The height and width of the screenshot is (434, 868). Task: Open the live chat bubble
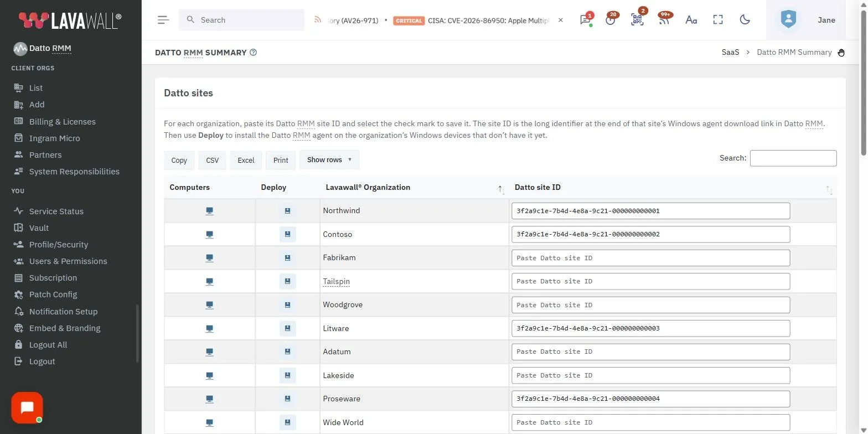pos(27,408)
